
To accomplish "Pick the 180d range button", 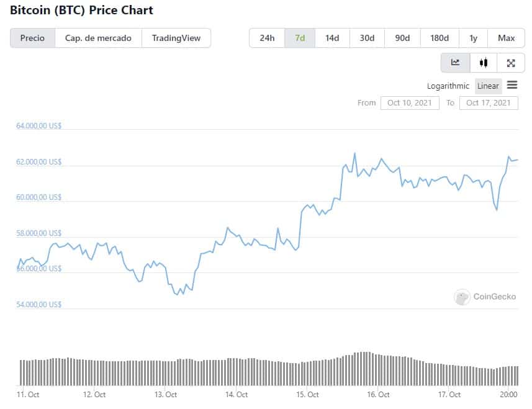I will (440, 38).
